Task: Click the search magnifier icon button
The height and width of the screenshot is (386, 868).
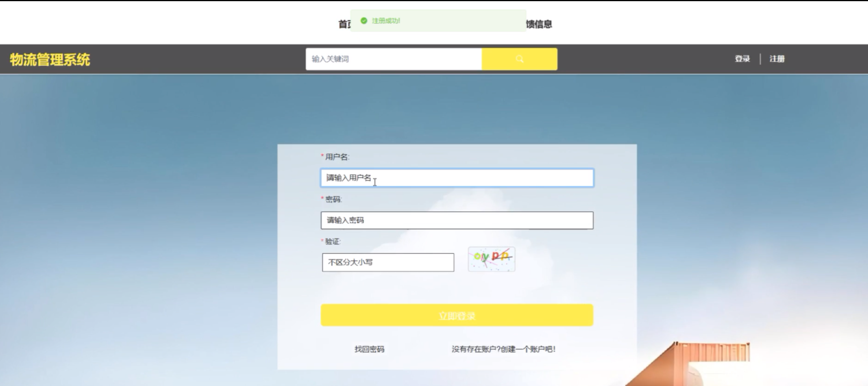Action: click(519, 59)
